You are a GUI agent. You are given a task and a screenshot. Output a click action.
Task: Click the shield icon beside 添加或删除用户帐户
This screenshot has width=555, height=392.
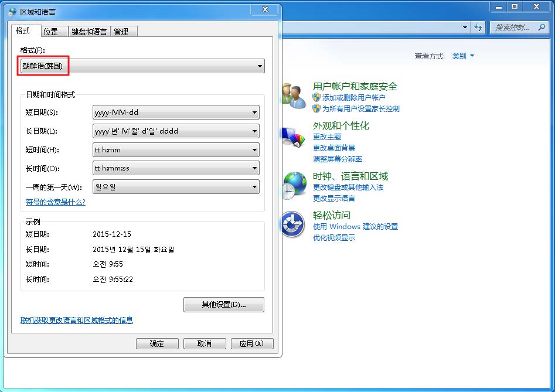click(x=316, y=97)
